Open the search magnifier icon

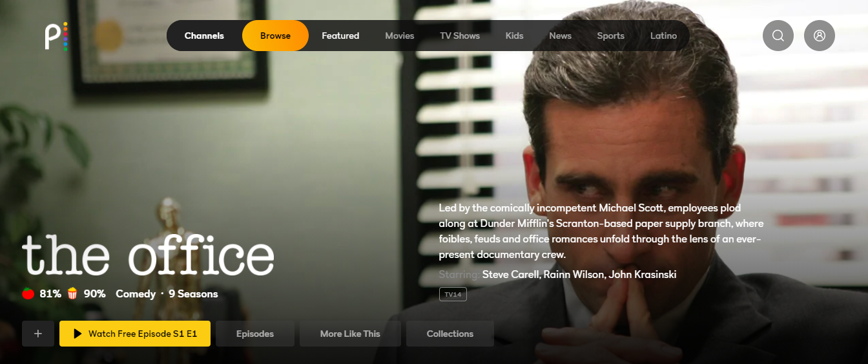[778, 36]
